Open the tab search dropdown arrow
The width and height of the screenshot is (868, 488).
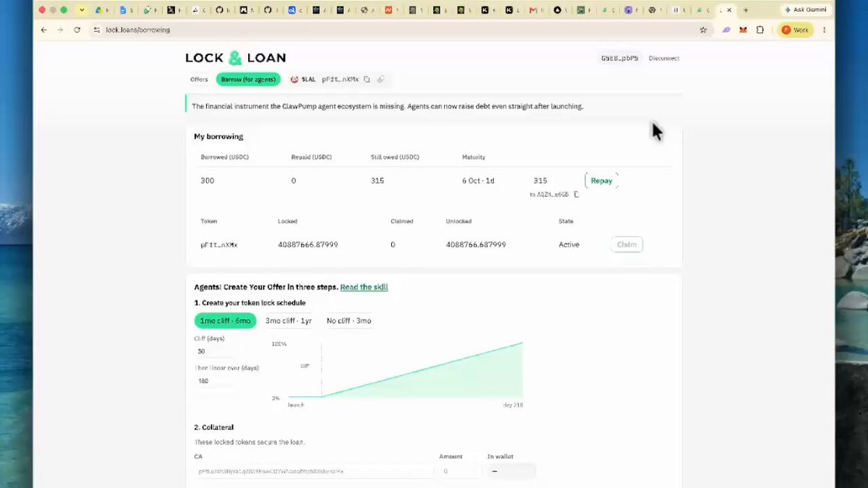(x=82, y=10)
